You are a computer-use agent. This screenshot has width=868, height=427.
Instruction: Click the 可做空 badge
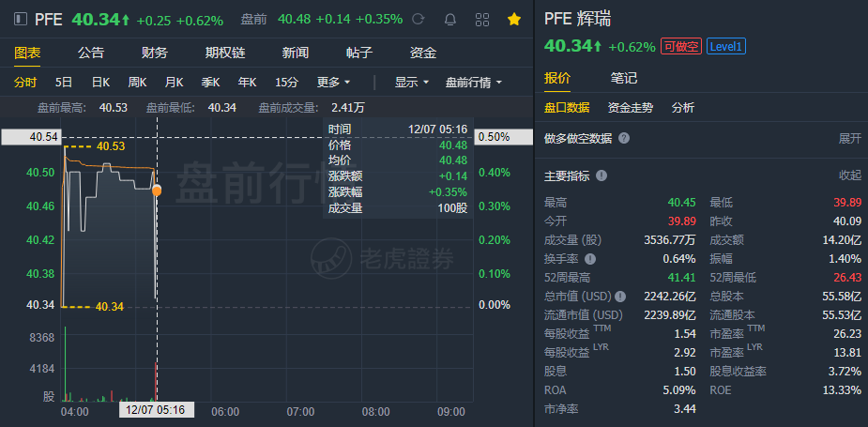pyautogui.click(x=680, y=46)
